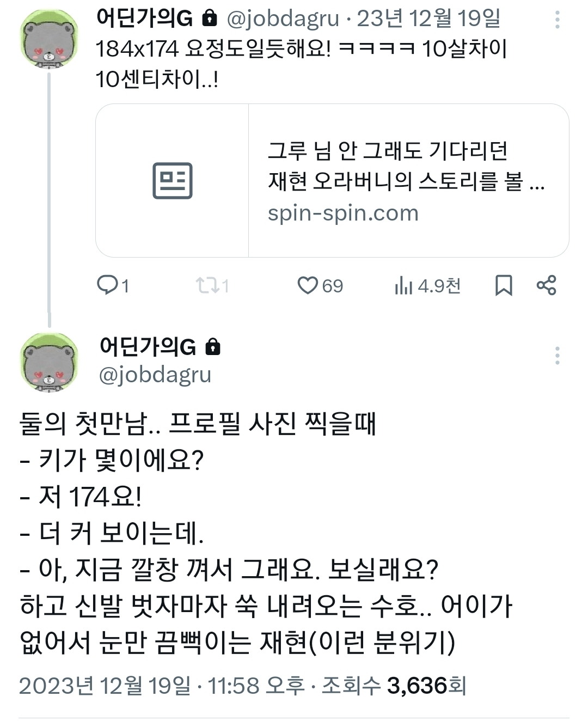
Task: Open the 23년 12월 19일 date link
Action: [428, 19]
